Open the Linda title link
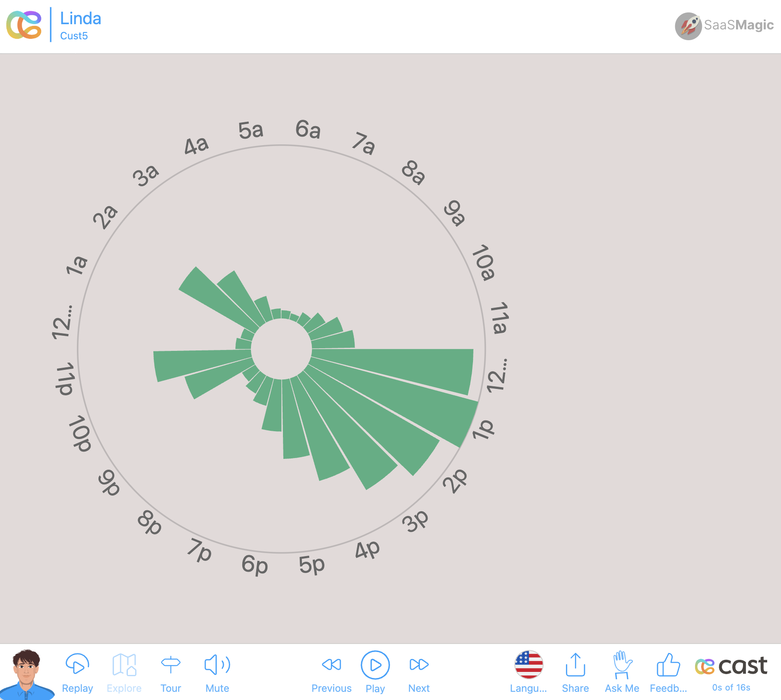Viewport: 781px width, 700px height. coord(81,19)
